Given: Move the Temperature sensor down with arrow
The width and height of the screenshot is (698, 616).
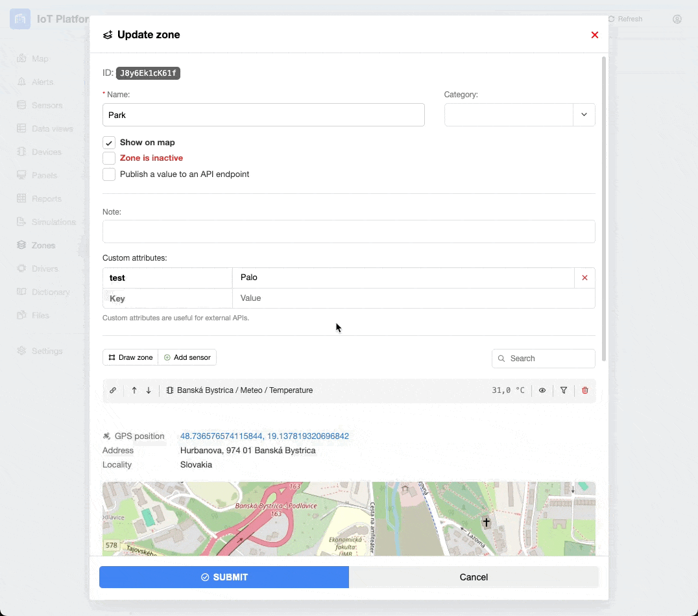Looking at the screenshot, I should 149,390.
